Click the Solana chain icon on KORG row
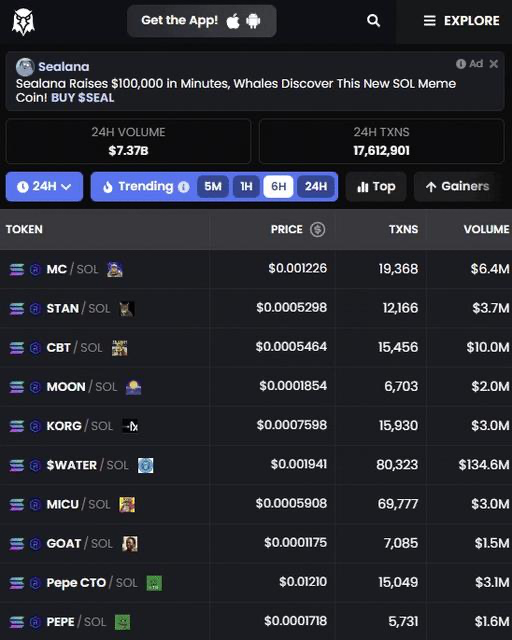512x640 pixels. pyautogui.click(x=17, y=426)
